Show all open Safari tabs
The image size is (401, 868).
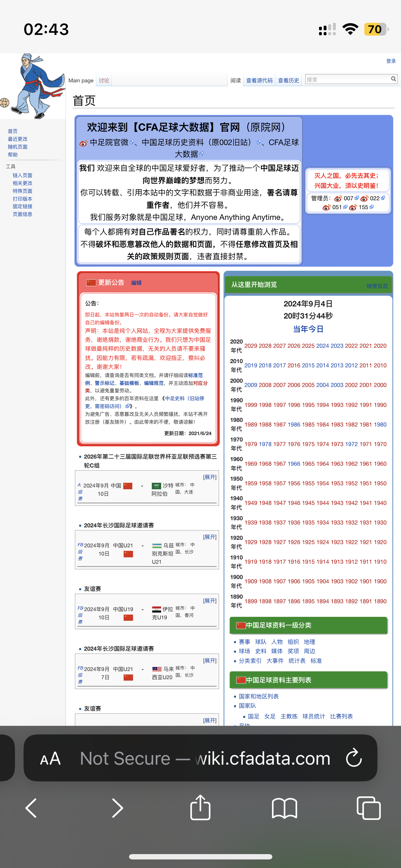pos(369,808)
